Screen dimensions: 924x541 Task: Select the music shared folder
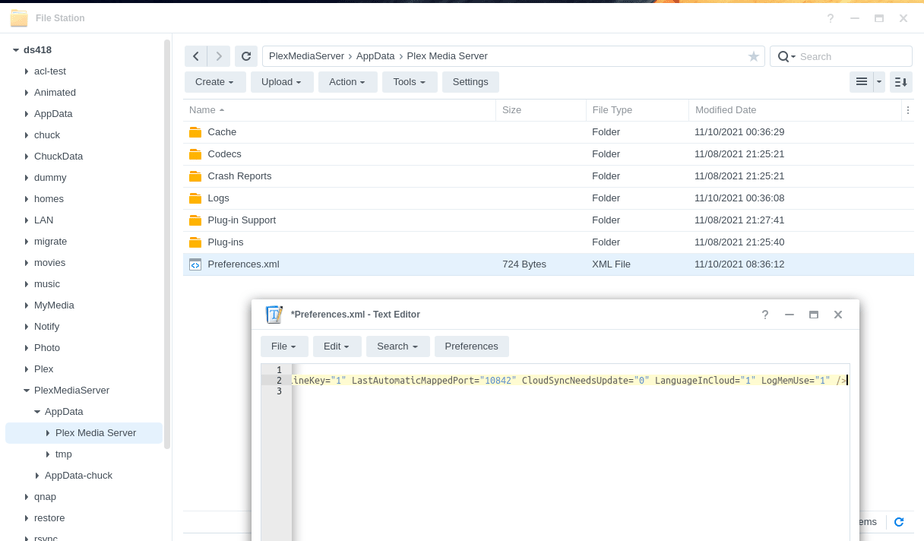pos(47,284)
